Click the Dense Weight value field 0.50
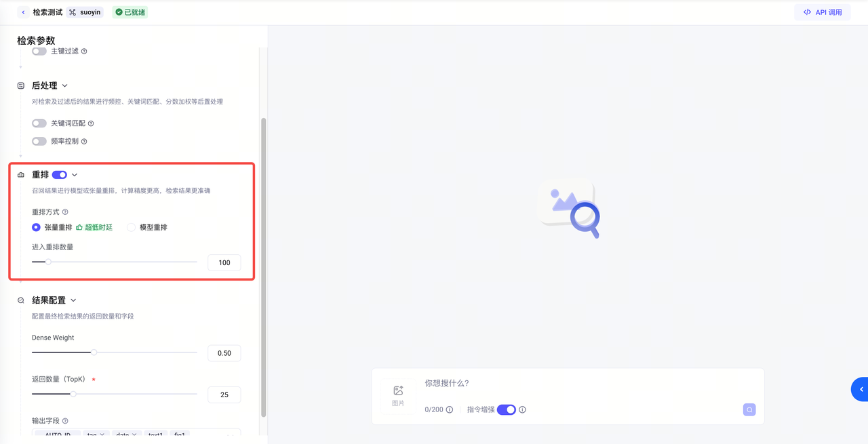 [x=224, y=353]
